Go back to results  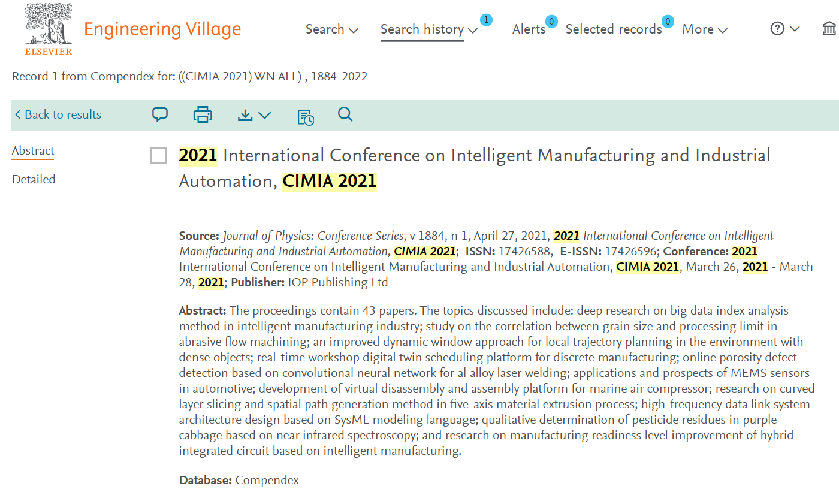(58, 114)
